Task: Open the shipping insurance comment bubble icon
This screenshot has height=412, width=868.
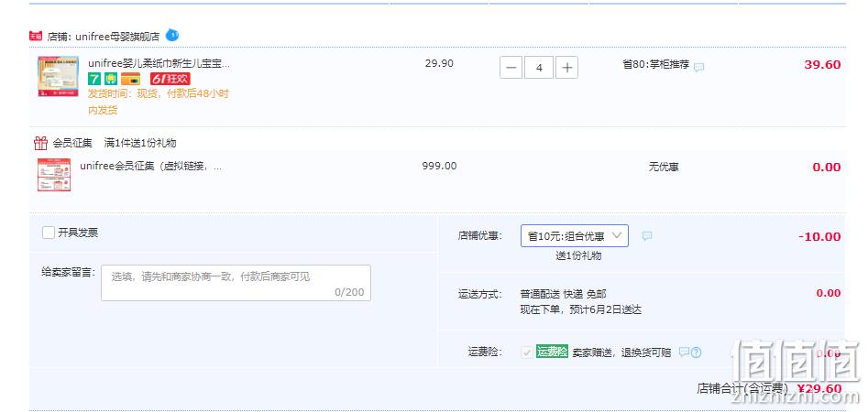Action: [x=684, y=352]
